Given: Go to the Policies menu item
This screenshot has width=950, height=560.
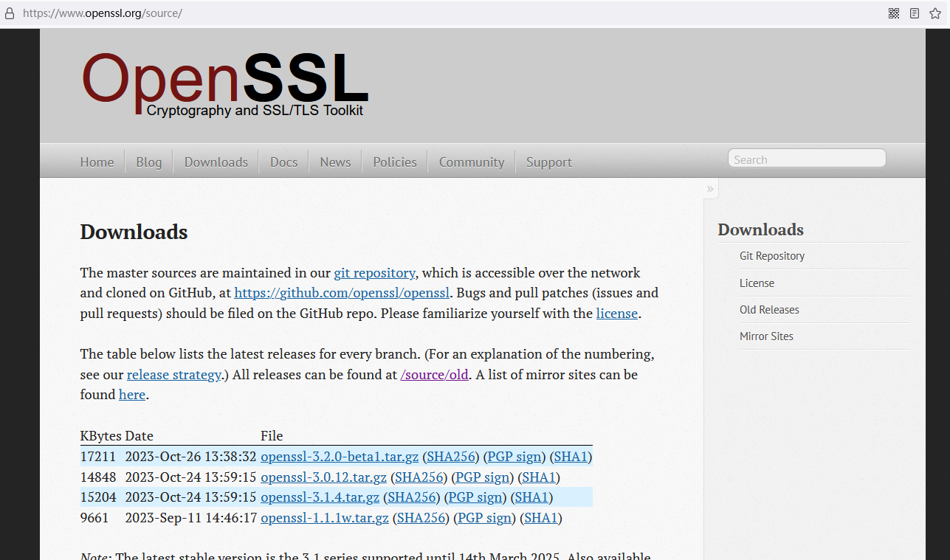Looking at the screenshot, I should tap(395, 162).
